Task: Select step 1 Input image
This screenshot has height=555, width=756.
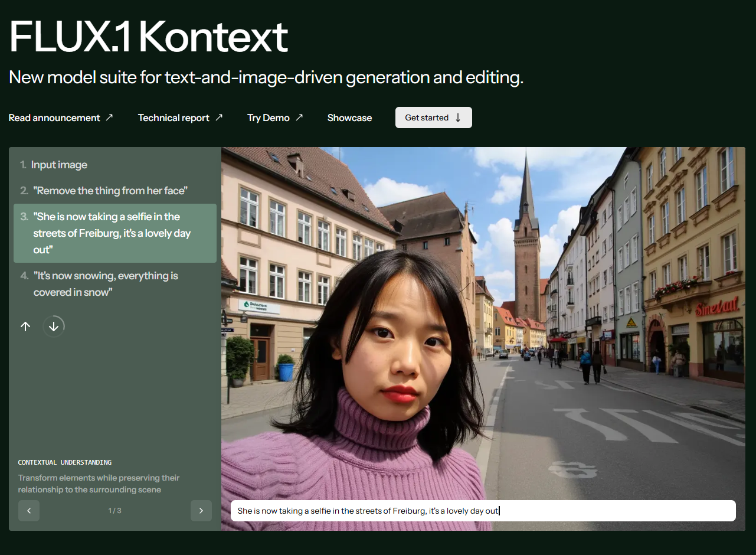Action: tap(59, 165)
